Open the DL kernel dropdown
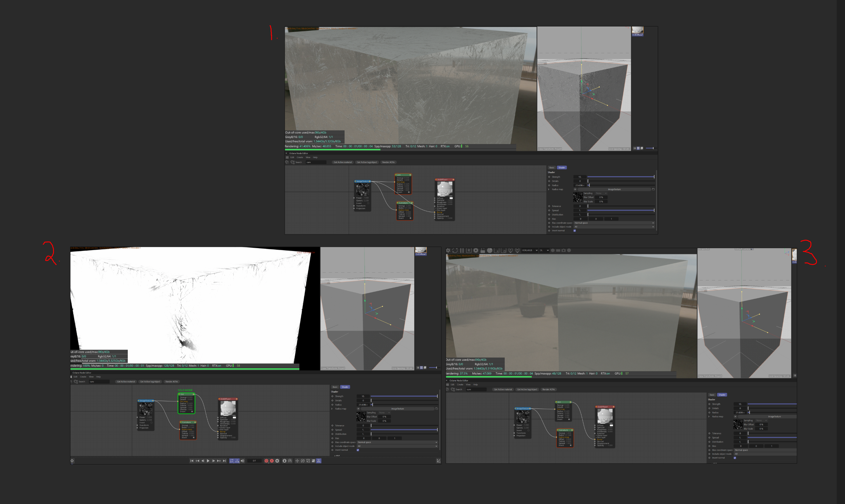Image resolution: width=845 pixels, height=504 pixels. click(544, 250)
